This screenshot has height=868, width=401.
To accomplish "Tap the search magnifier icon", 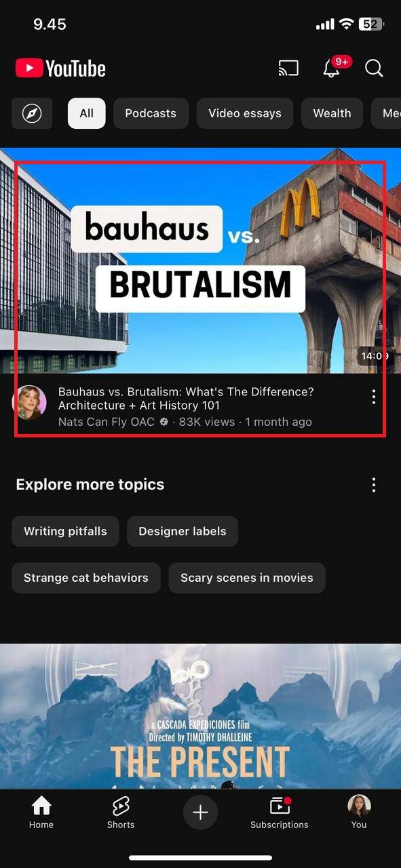I will tap(374, 68).
